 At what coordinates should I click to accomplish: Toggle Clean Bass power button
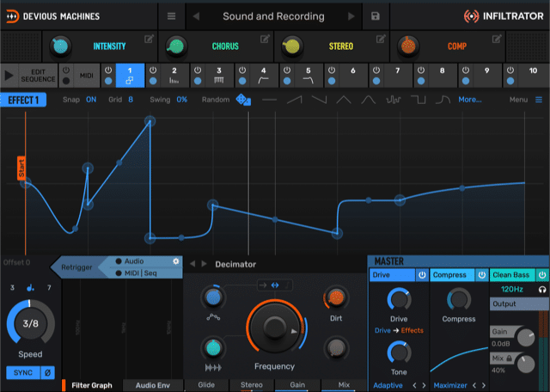tap(542, 275)
